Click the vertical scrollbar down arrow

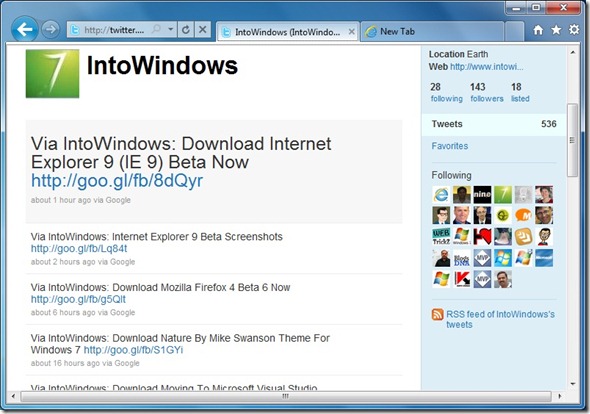tap(573, 384)
